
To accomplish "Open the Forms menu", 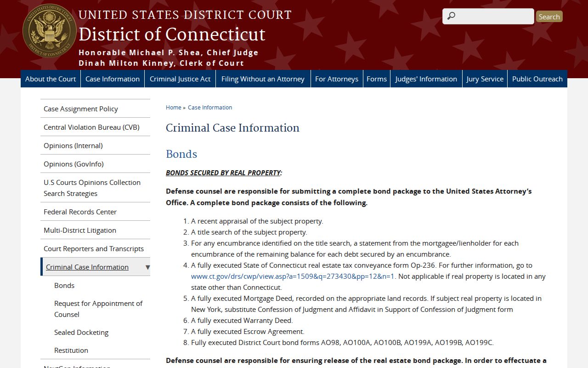I will 377,79.
